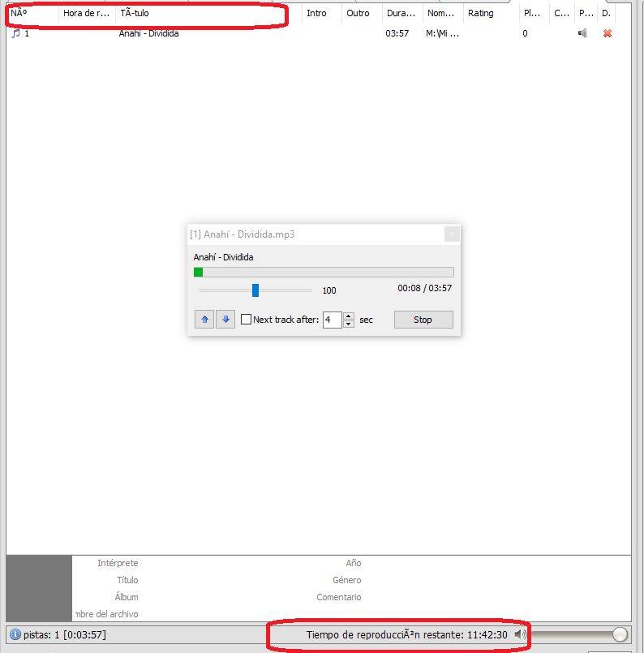Click the 'nbre del archivo' label in the tag panel
This screenshot has width=644, height=653.
click(x=107, y=614)
